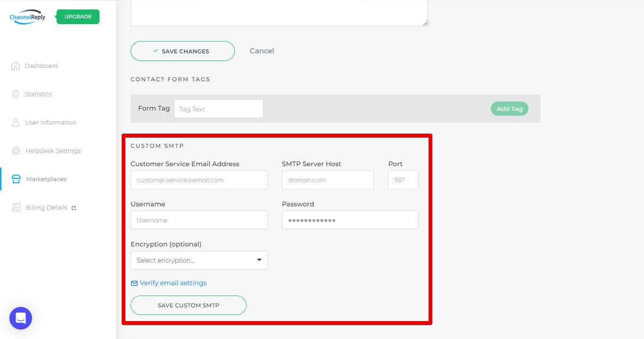
Task: Click Verify email settings link
Action: coord(173,283)
